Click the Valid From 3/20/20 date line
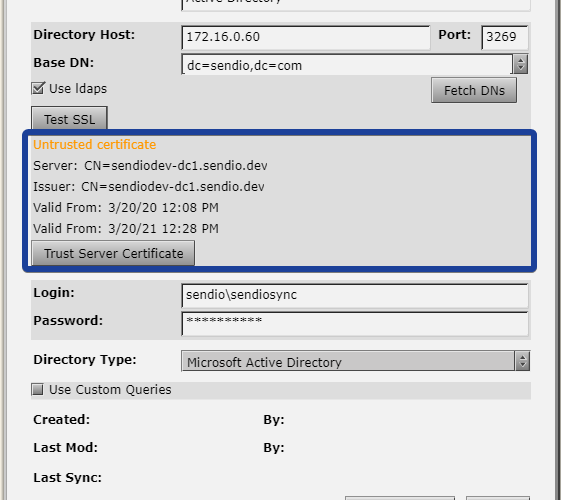Image resolution: width=561 pixels, height=500 pixels. coord(126,208)
